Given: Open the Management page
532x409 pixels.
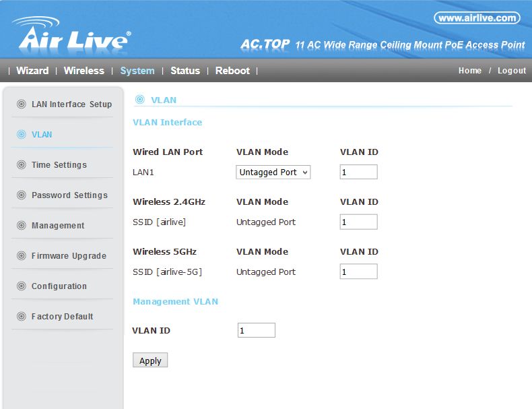Looking at the screenshot, I should [58, 226].
